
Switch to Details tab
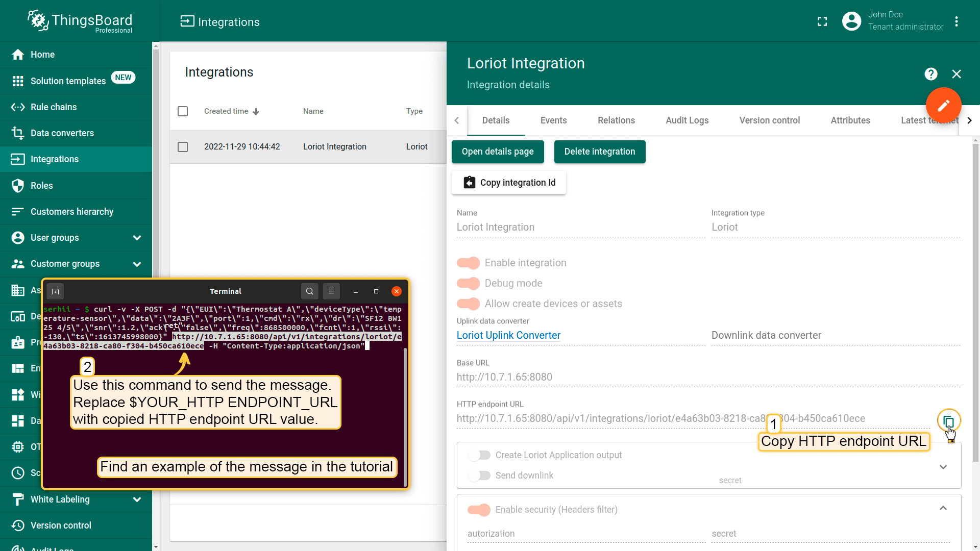496,120
